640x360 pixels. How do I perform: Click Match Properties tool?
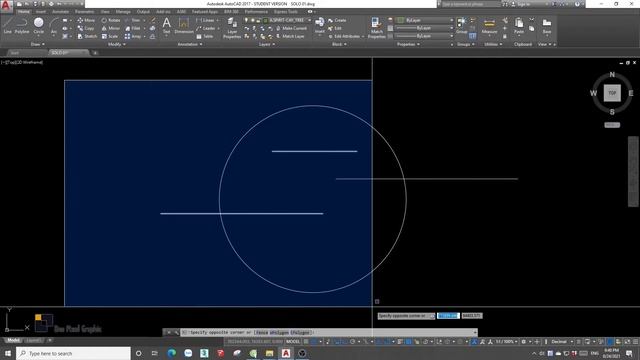(376, 28)
